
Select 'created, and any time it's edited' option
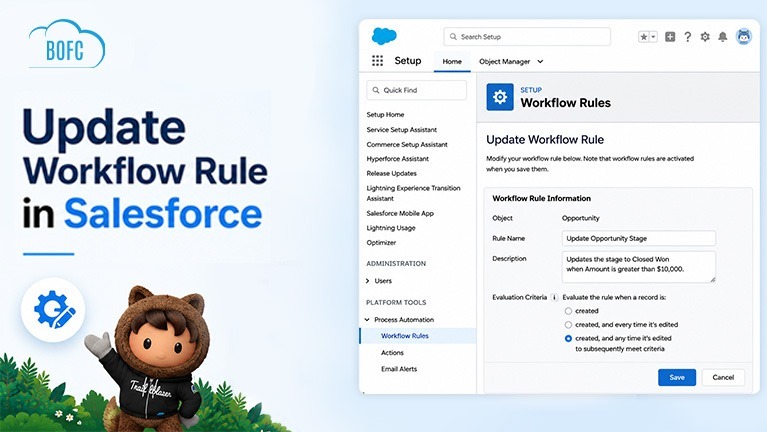point(568,338)
